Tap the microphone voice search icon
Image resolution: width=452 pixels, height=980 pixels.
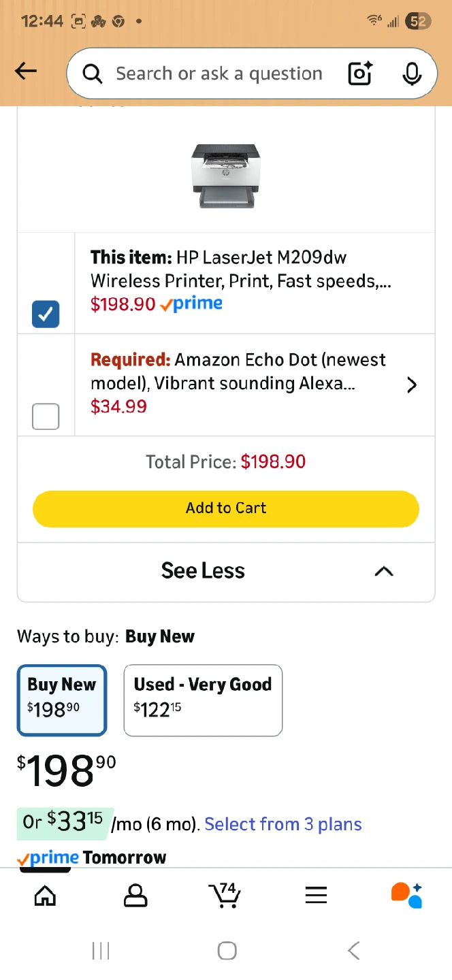click(x=411, y=73)
